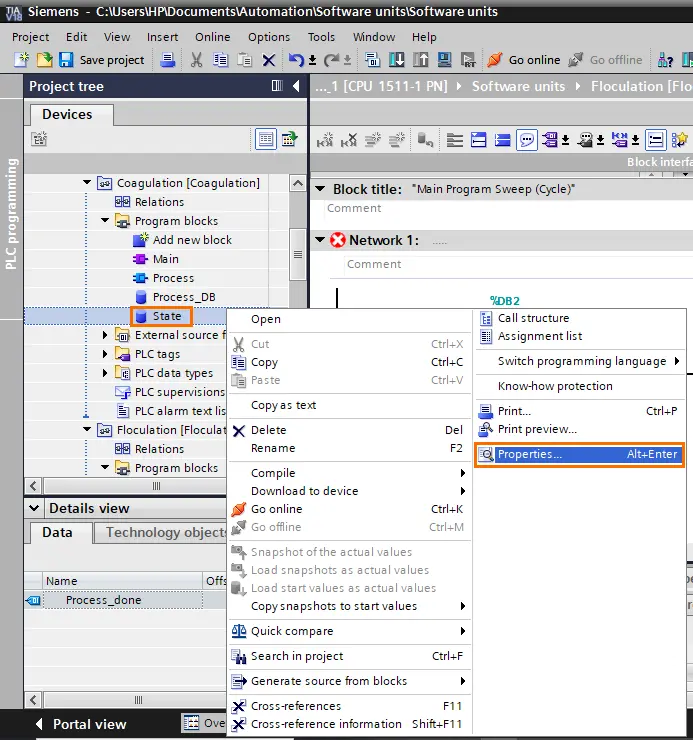The width and height of the screenshot is (693, 740).
Task: Click the scroll-up arrow of the Project tree scrollbar
Action: [x=298, y=183]
